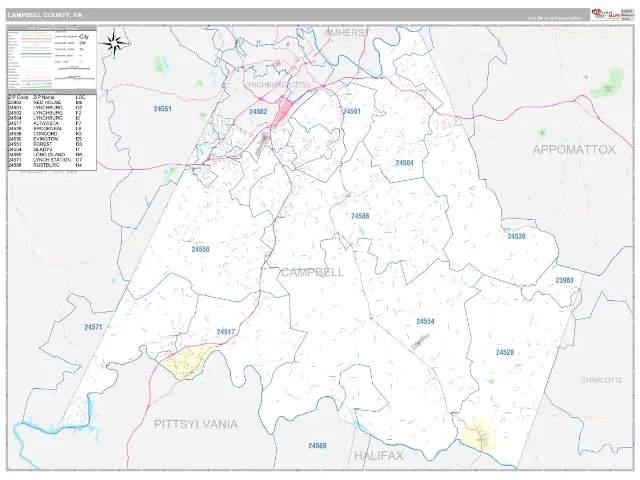640x480 pixels.
Task: Click the CHARLOTTE county name label
Action: [x=602, y=380]
